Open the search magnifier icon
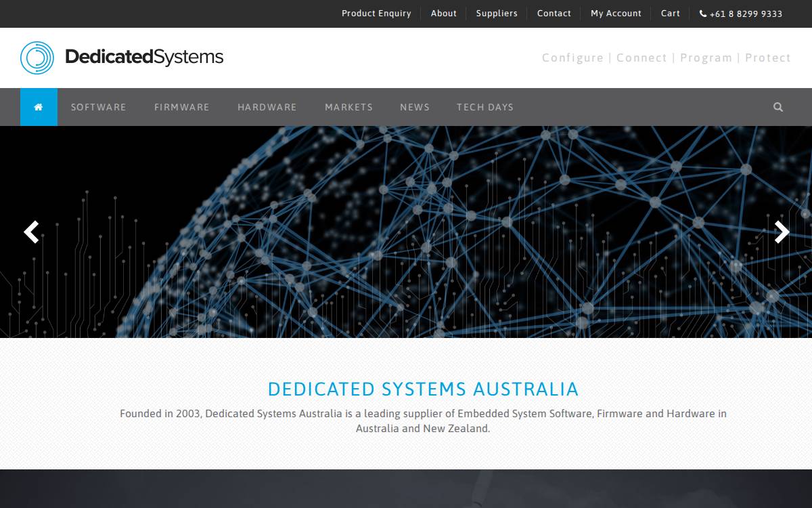The width and height of the screenshot is (812, 508). point(778,107)
